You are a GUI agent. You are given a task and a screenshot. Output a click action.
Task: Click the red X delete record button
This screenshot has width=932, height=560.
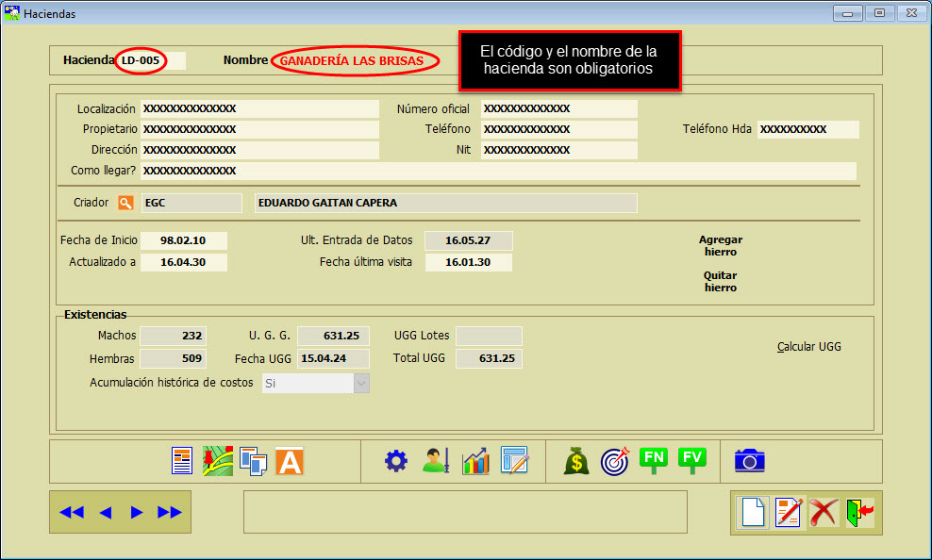point(824,513)
